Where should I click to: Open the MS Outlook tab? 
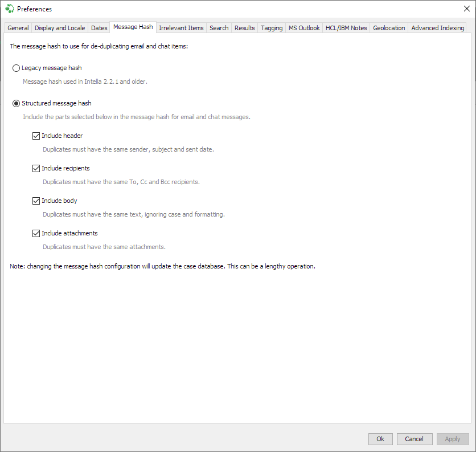[303, 27]
